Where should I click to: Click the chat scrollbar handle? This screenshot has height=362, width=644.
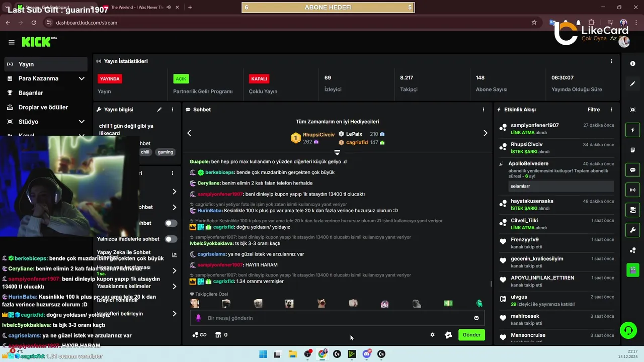[491, 284]
